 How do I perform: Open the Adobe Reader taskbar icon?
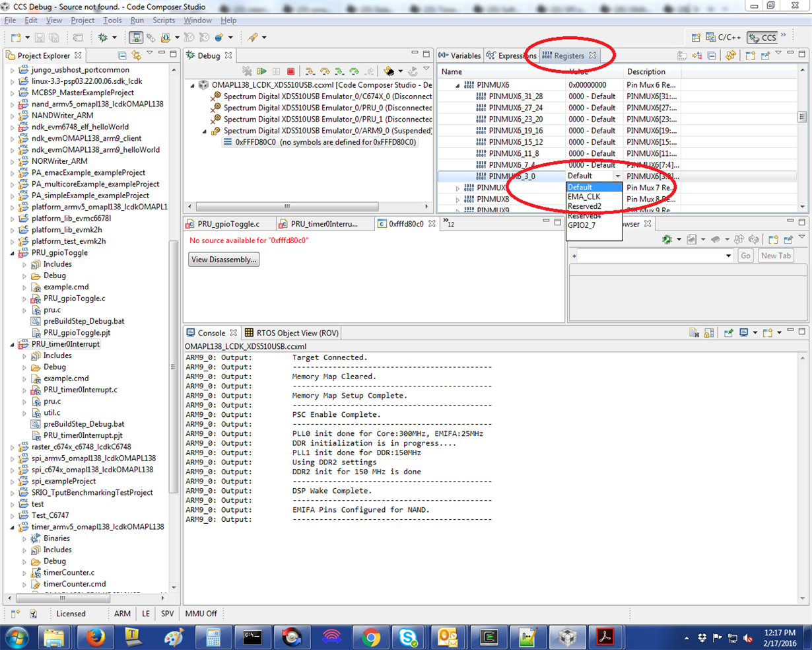click(x=605, y=637)
